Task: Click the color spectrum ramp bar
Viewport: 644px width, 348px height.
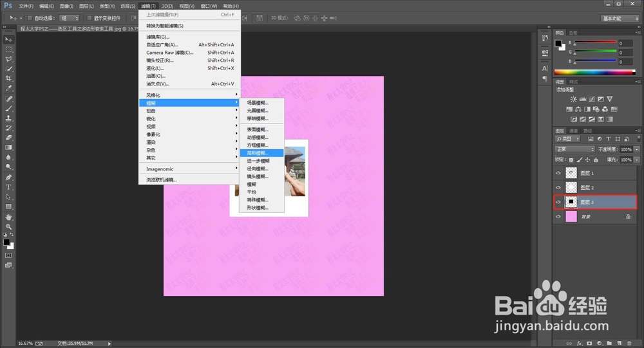Action: [x=594, y=72]
